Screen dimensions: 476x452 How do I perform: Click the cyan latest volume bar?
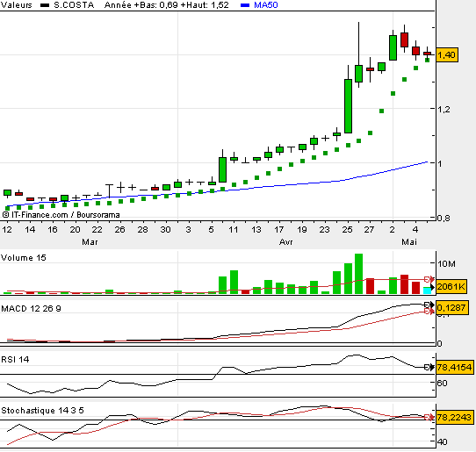pyautogui.click(x=427, y=291)
